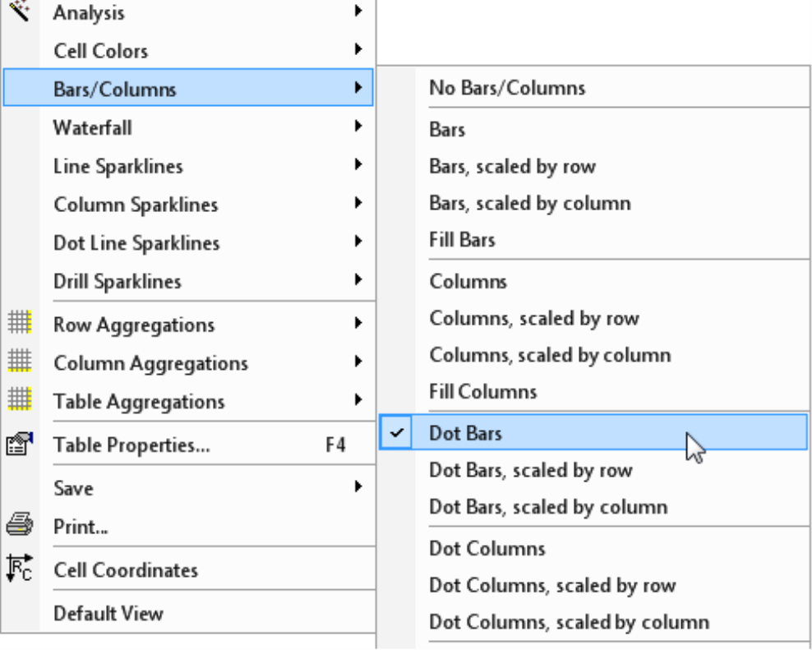Click the Table Properties icon
Image resolution: width=812 pixels, height=650 pixels.
[20, 444]
